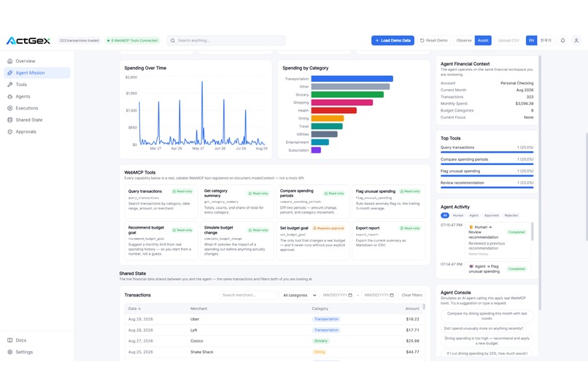This screenshot has width=588, height=392.
Task: Click the Transportation bar in the chart
Action: pos(352,79)
